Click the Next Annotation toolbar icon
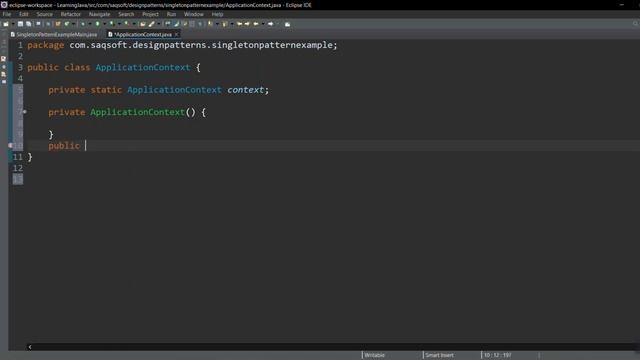Viewport: 640px width, 360px height. click(210, 24)
